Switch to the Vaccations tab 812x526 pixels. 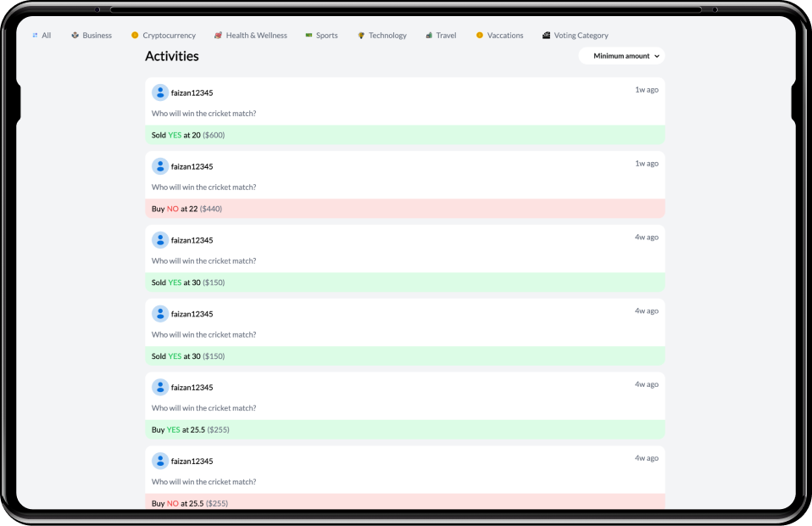pos(504,36)
